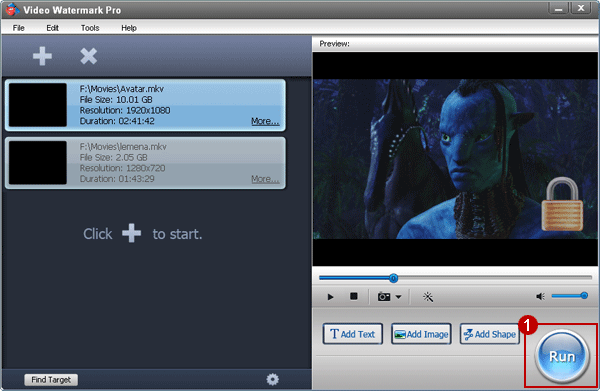Click the F:\Movies\Avatar.mkv path text
The width and height of the screenshot is (600, 391).
pyautogui.click(x=122, y=89)
